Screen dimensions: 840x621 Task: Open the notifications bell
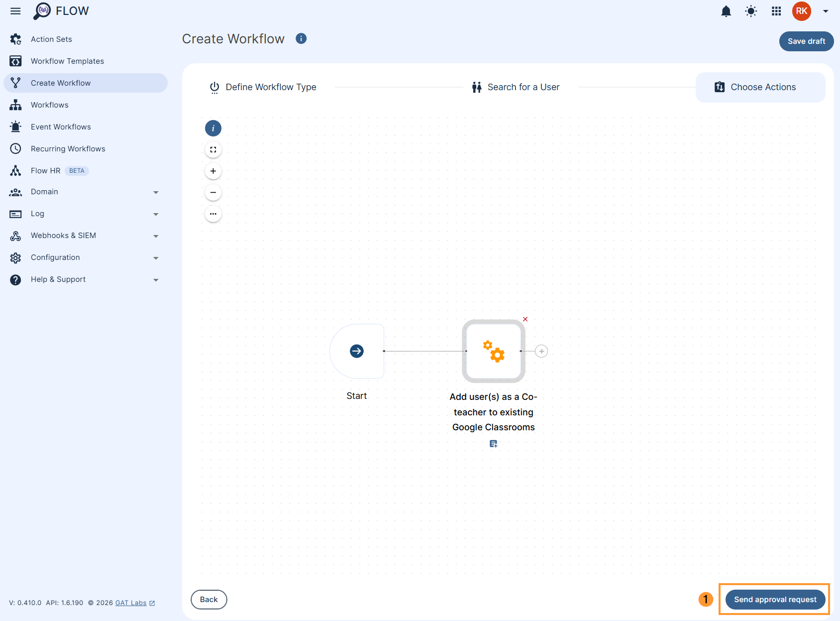pos(726,11)
